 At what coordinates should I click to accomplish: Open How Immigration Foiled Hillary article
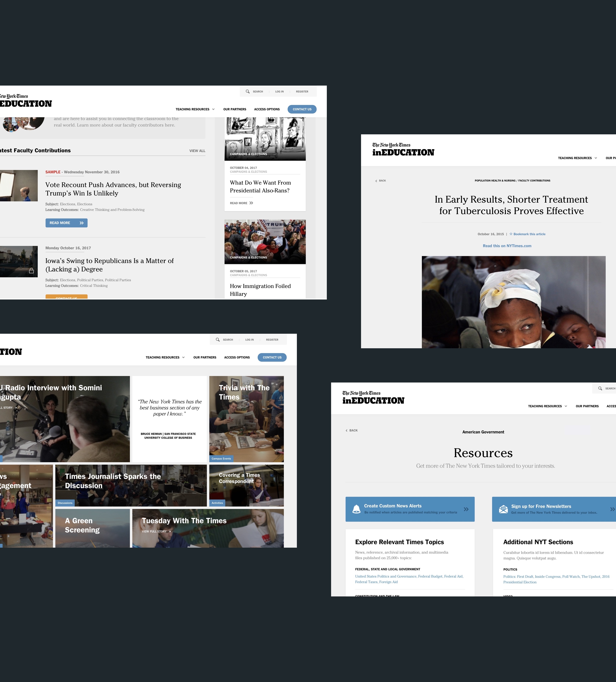[260, 290]
